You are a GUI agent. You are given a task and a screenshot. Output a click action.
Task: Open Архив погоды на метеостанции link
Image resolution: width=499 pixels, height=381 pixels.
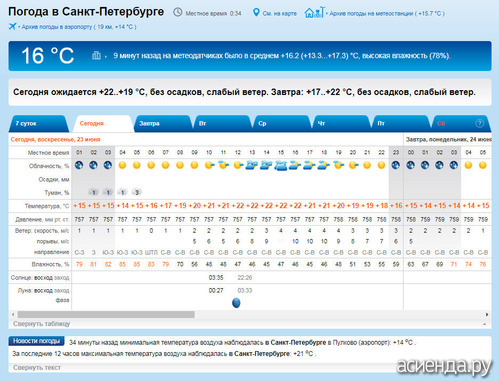point(387,14)
